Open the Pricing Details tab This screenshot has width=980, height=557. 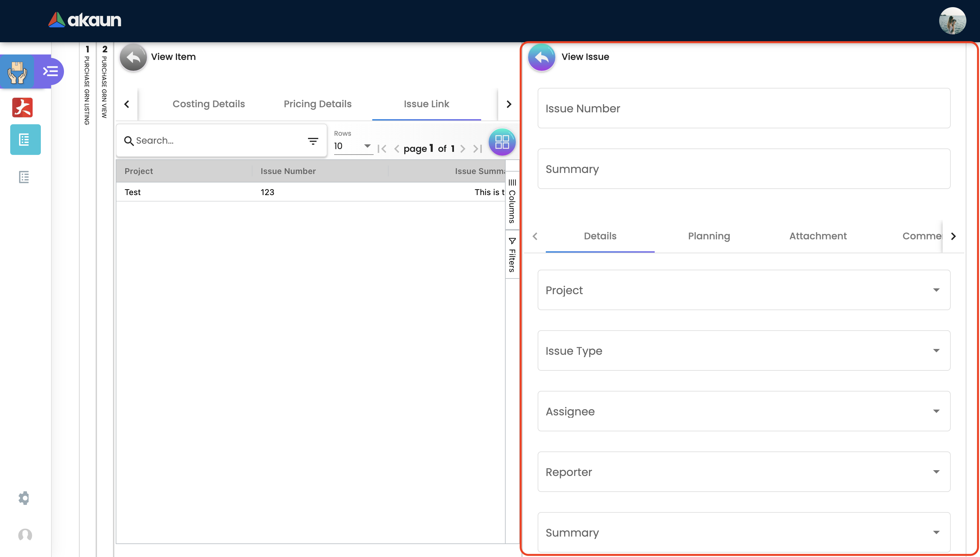pyautogui.click(x=317, y=104)
